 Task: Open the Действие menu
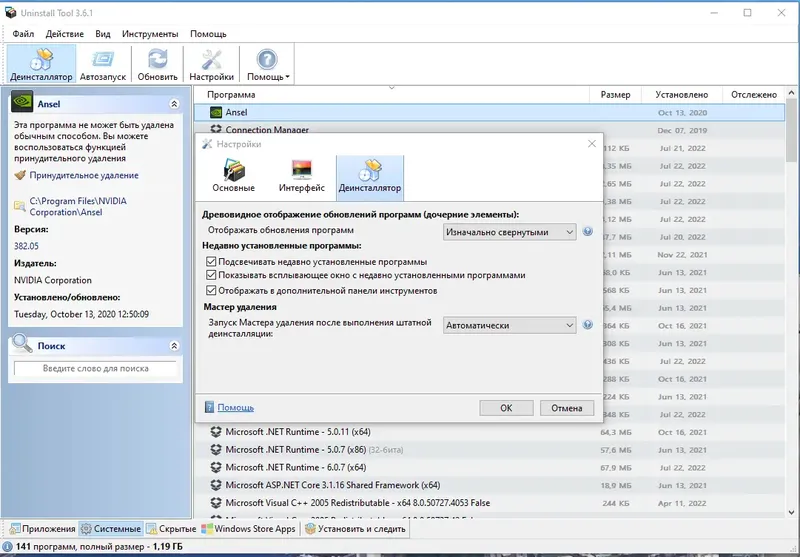click(65, 34)
